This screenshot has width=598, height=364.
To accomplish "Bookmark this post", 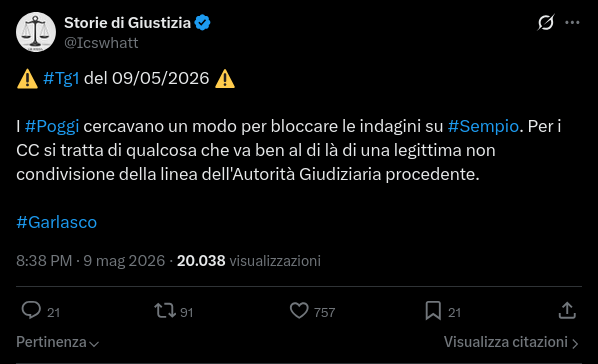I will pos(433,310).
